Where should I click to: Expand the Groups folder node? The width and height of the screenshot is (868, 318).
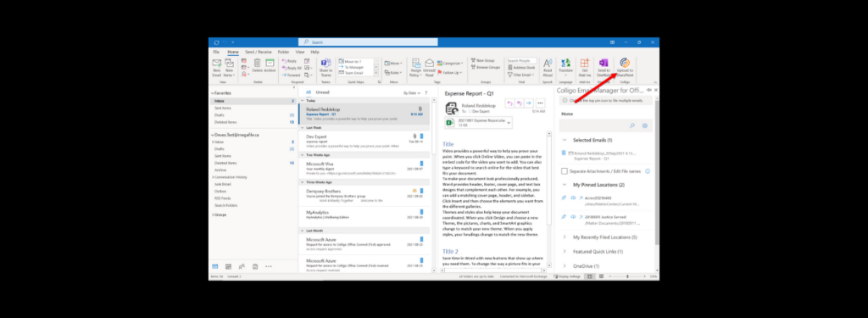coord(213,215)
